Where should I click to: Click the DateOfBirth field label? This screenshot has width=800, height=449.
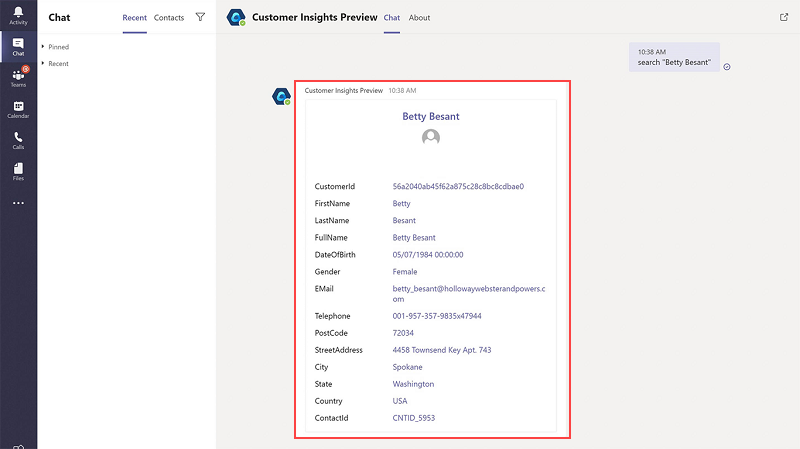[335, 255]
